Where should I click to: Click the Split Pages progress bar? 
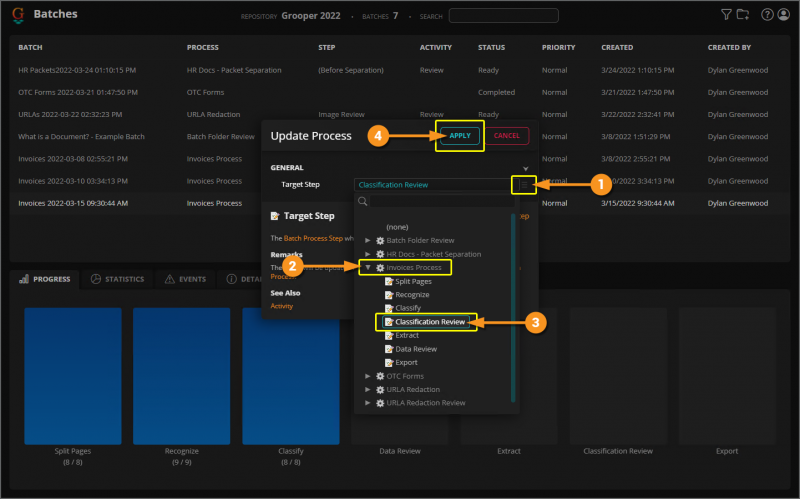click(73, 376)
